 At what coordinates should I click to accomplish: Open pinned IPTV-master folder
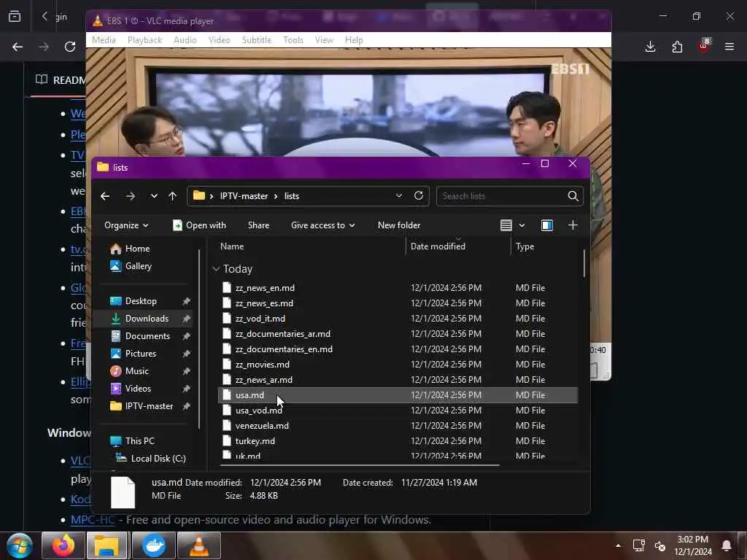tap(142, 406)
